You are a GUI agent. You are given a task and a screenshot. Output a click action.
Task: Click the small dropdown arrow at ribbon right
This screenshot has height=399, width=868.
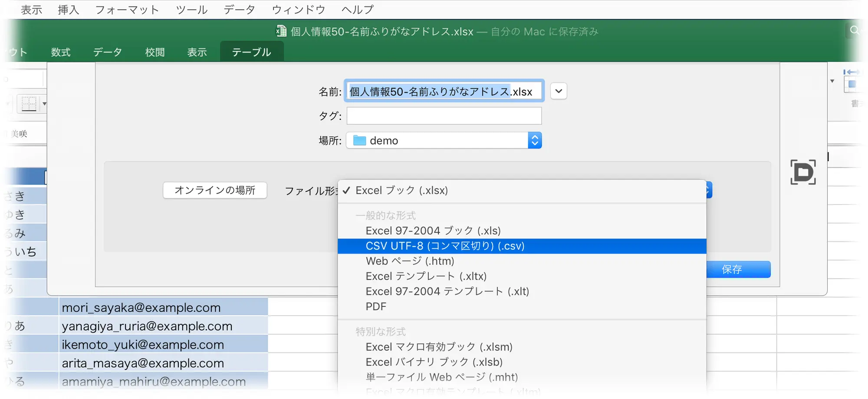[x=832, y=81]
